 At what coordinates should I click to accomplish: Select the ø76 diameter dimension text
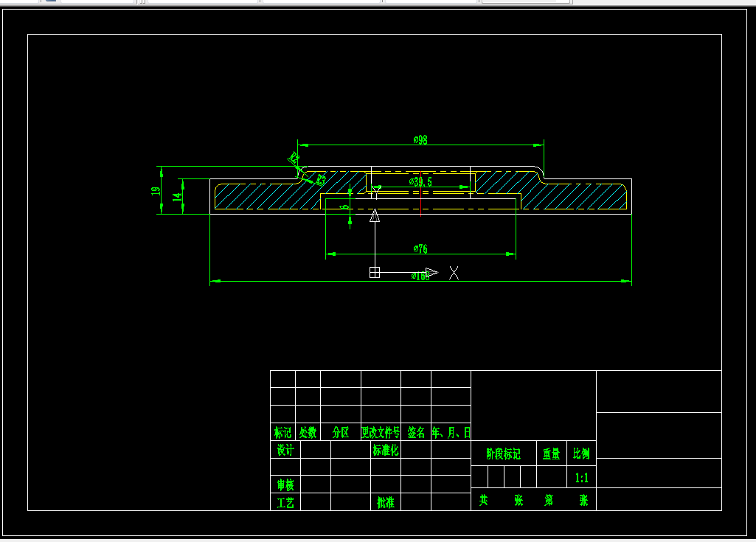pos(420,249)
